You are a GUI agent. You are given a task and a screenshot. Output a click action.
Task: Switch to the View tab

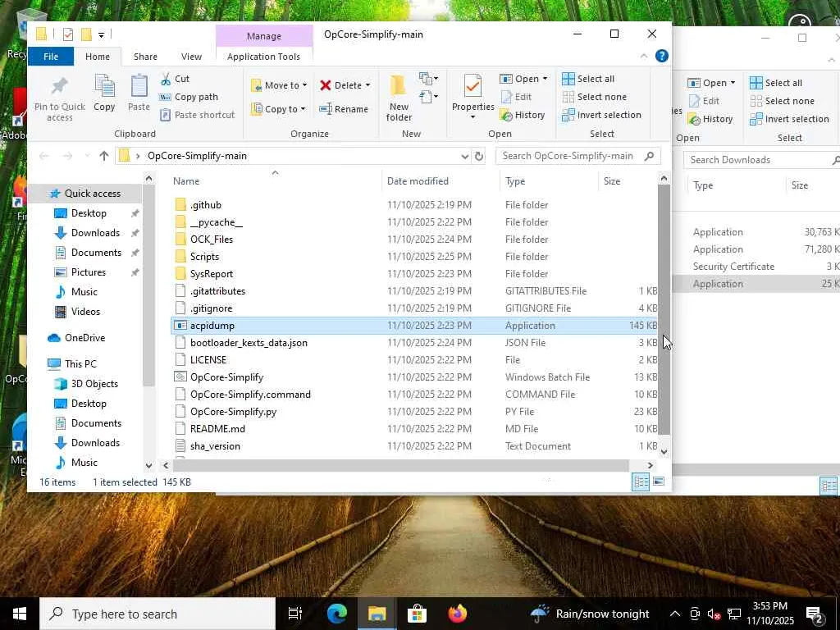[x=191, y=57]
